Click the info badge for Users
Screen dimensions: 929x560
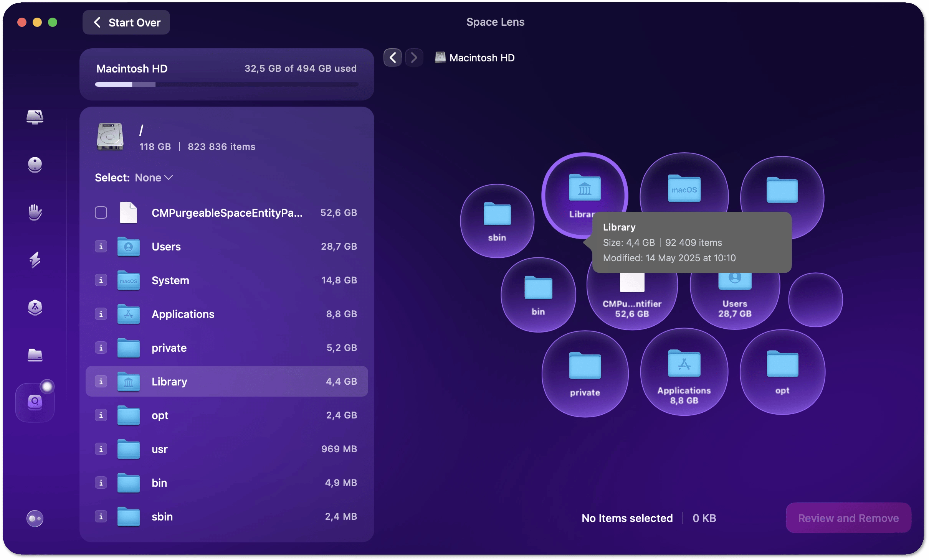[x=101, y=246]
